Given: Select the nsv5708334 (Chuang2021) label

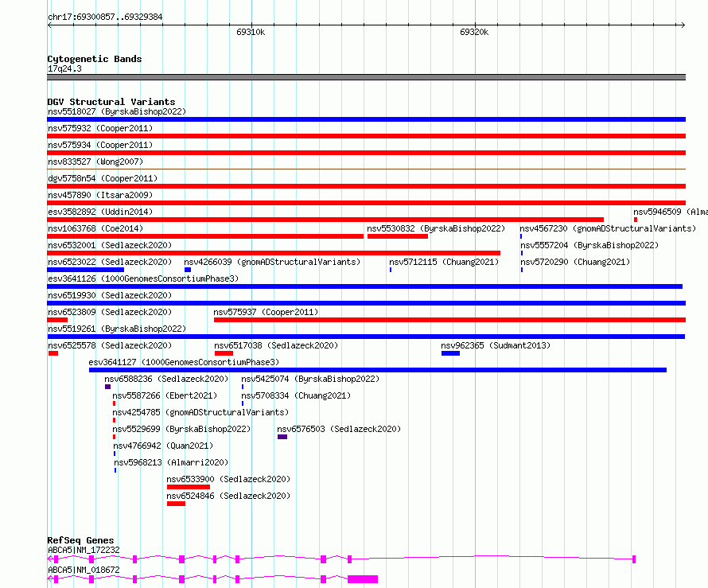Looking at the screenshot, I should (x=296, y=395).
